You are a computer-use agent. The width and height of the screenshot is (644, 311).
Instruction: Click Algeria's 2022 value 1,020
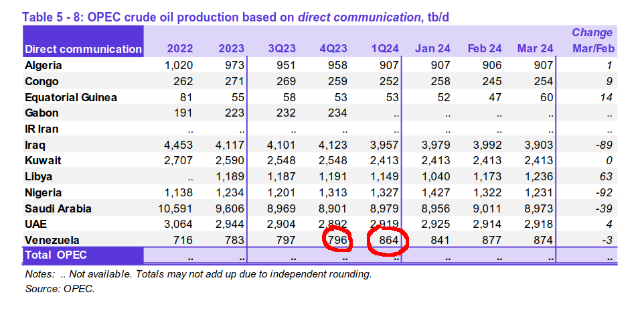[x=178, y=66]
